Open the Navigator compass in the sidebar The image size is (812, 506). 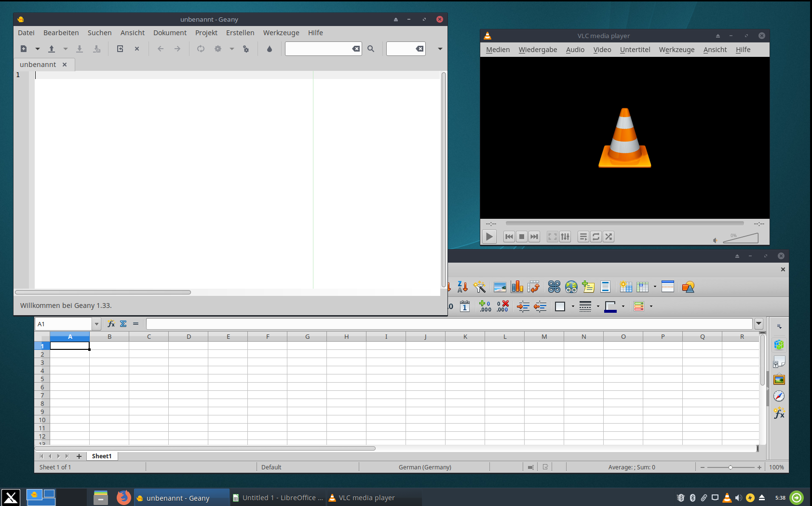[779, 396]
